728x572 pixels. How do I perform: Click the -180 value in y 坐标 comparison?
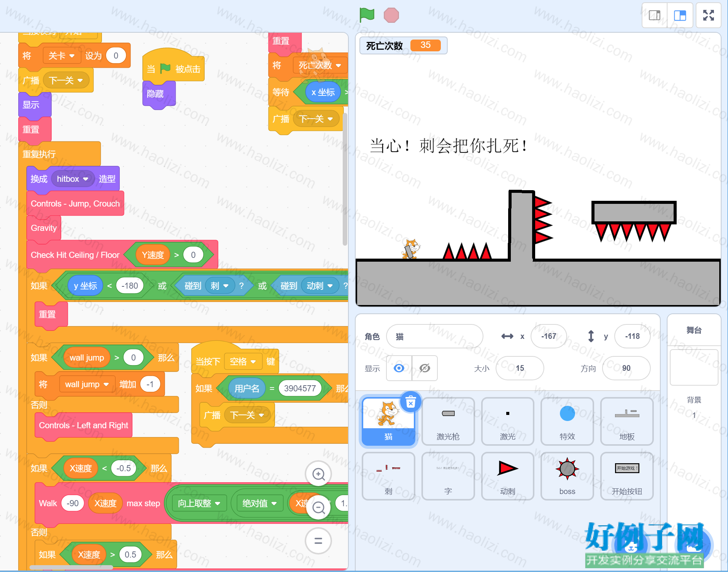[130, 286]
